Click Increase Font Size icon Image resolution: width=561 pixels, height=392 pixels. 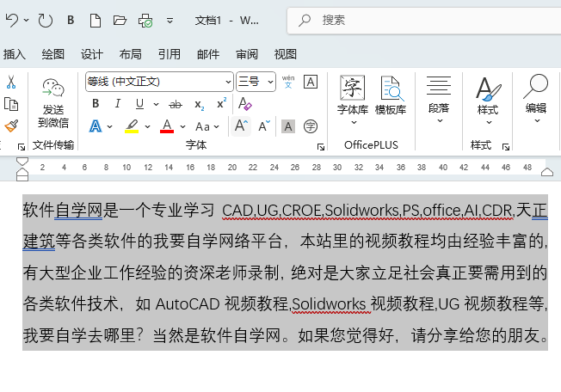click(x=241, y=126)
